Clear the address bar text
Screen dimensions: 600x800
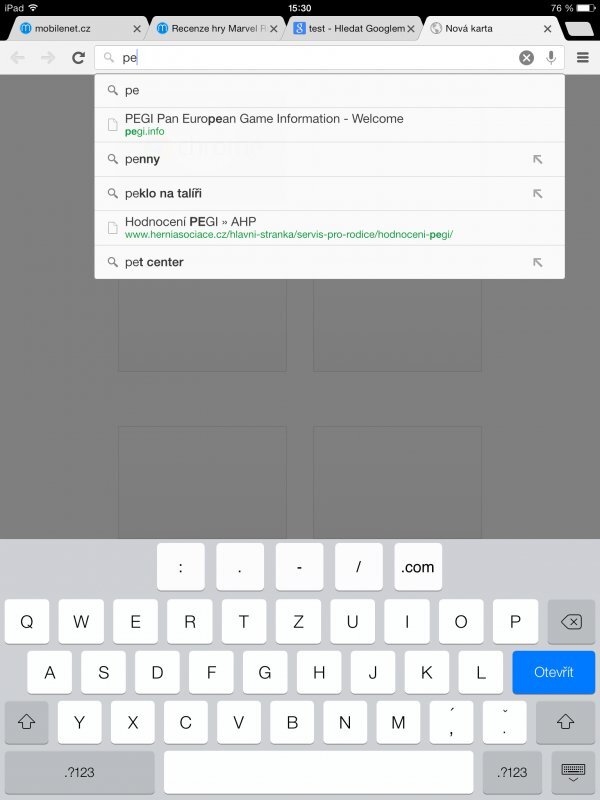(x=526, y=58)
